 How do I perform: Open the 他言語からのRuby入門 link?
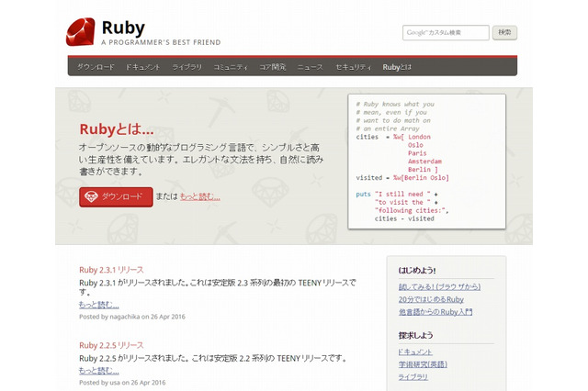pos(435,312)
